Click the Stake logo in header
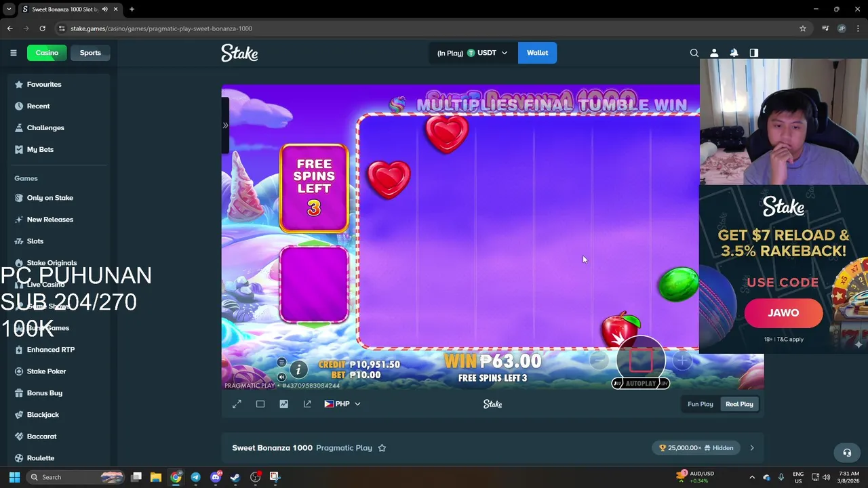This screenshot has height=488, width=868. pos(239,53)
